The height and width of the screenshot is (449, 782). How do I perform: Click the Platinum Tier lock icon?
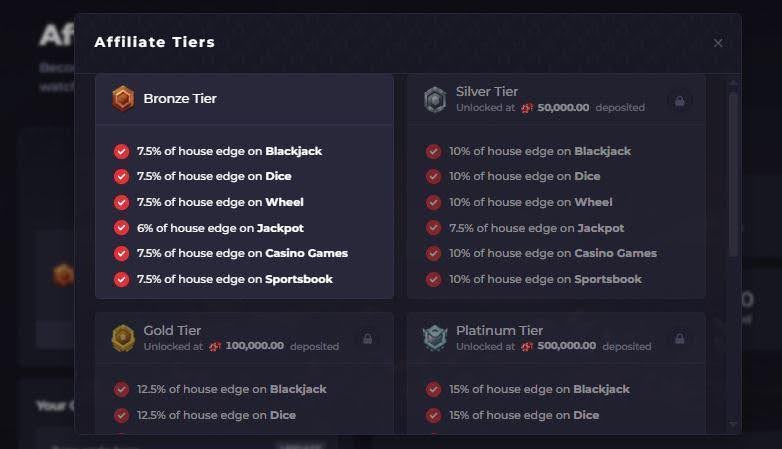coord(680,339)
